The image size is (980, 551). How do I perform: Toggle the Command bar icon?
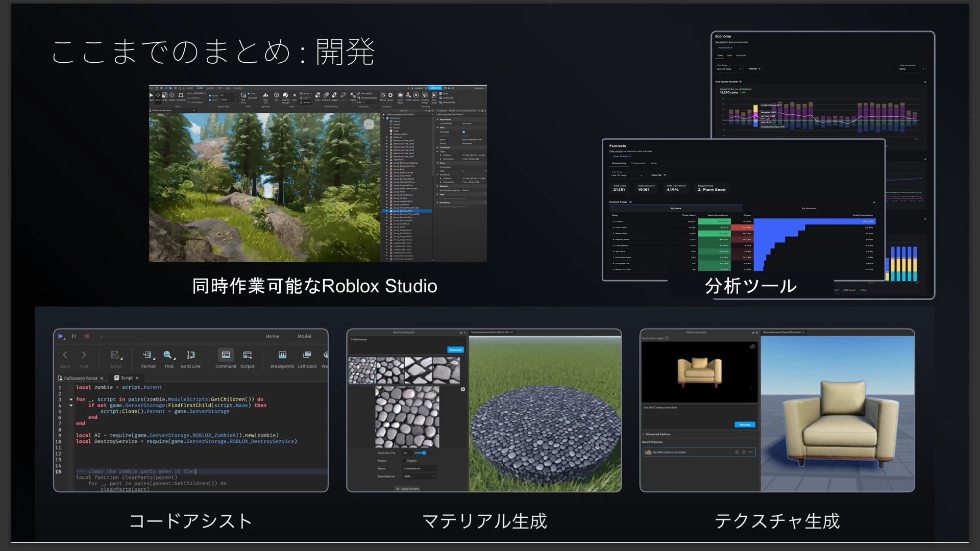coord(226,355)
